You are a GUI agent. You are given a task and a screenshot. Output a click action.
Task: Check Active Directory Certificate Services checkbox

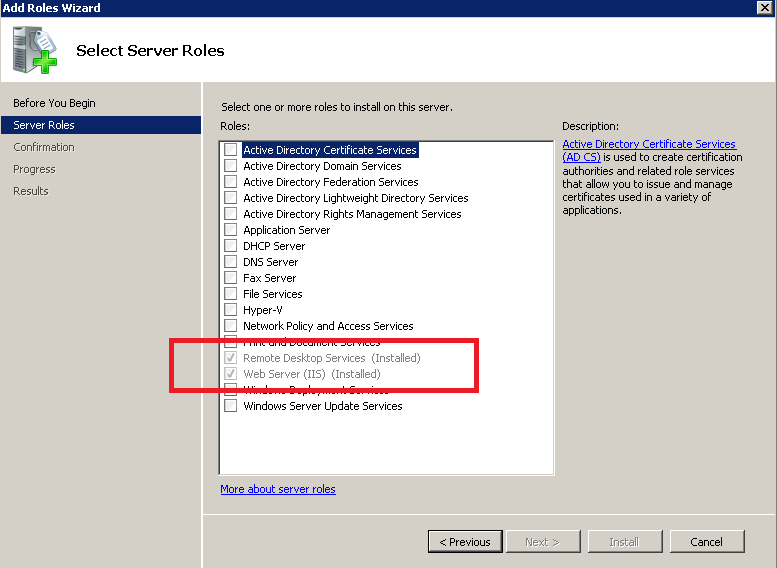230,150
